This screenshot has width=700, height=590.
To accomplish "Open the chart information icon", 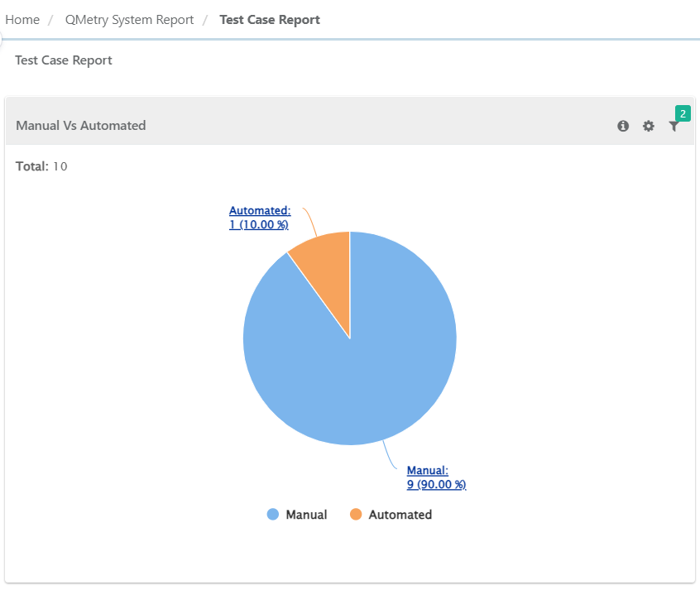I will coord(623,126).
